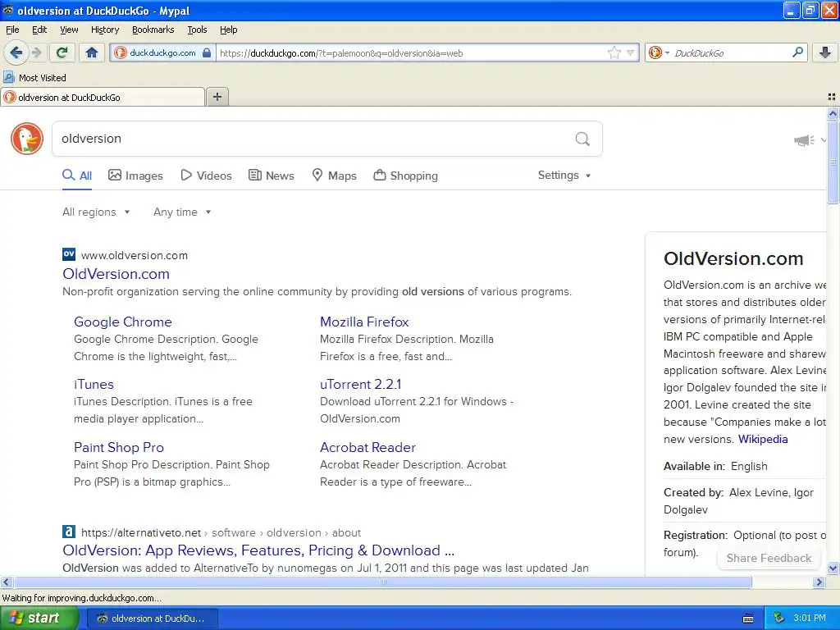Select the All results tab
Screen dimensions: 840x630
point(77,176)
